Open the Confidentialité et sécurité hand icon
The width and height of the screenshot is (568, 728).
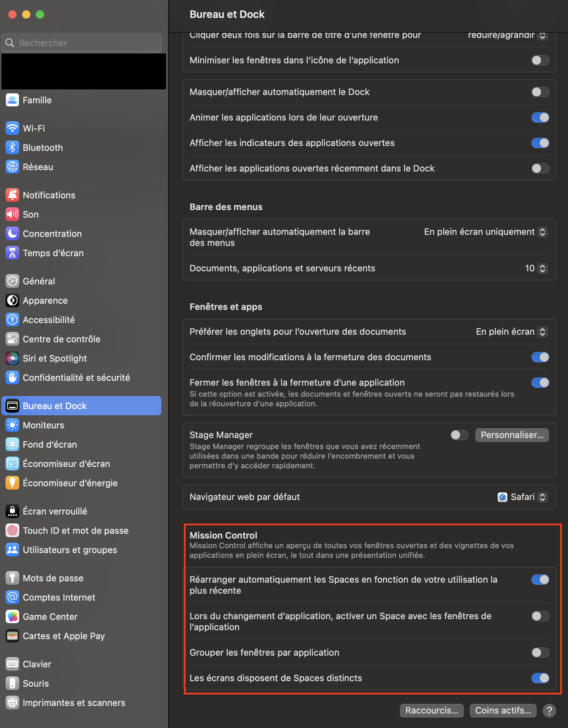[12, 378]
